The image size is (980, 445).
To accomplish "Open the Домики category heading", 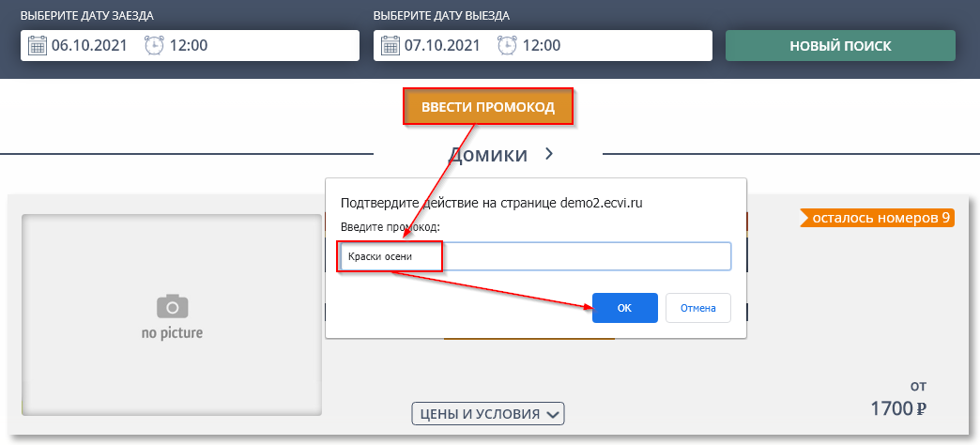I will click(486, 154).
